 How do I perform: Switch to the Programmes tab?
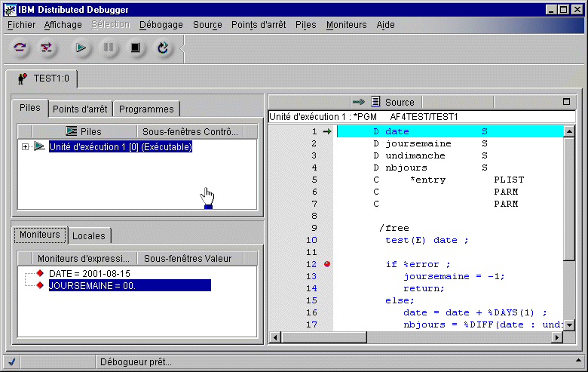[x=147, y=109]
